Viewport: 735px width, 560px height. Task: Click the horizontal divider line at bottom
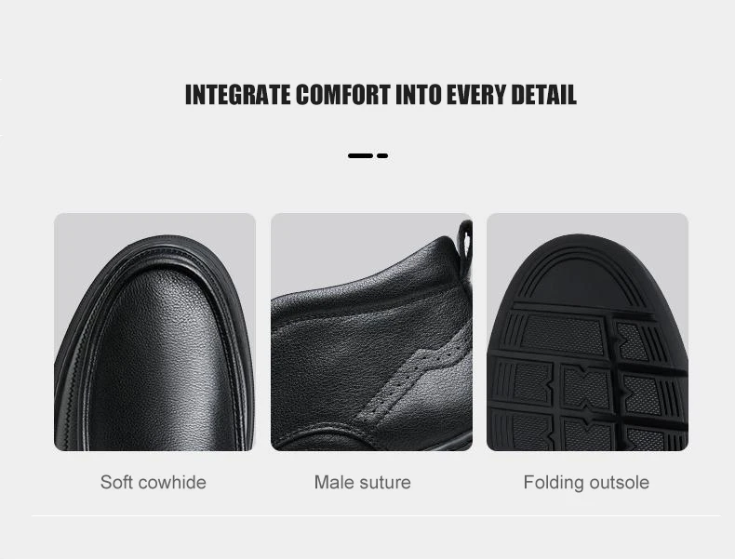[376, 516]
